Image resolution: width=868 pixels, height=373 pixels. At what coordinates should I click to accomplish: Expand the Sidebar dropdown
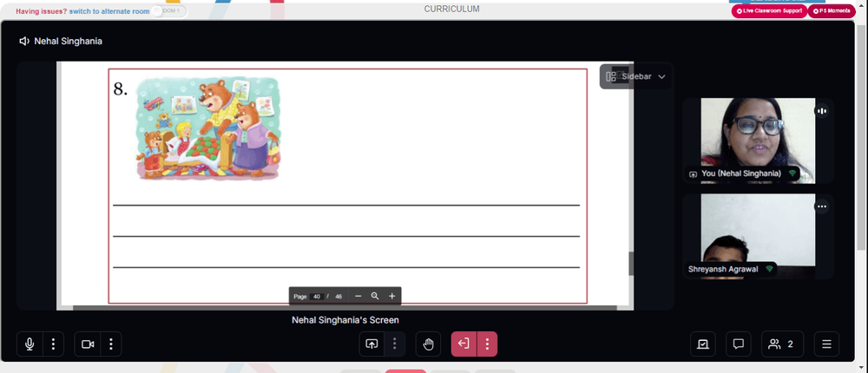click(x=635, y=76)
